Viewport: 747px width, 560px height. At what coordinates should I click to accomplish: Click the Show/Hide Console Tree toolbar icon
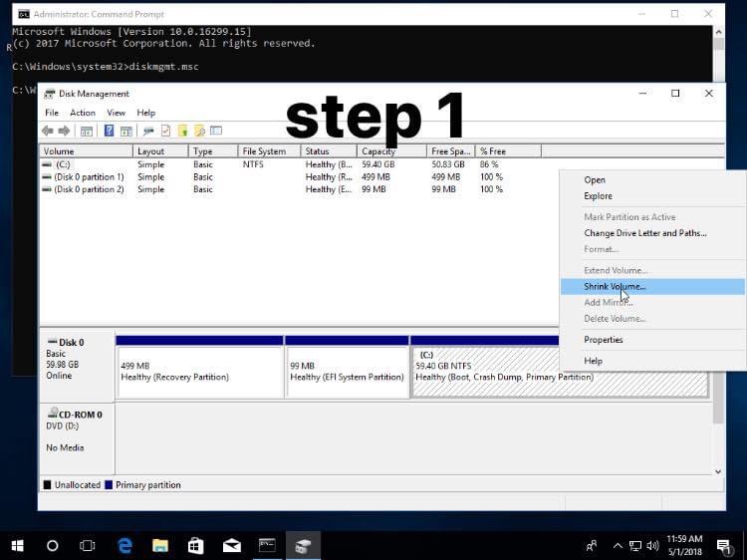pos(87,132)
